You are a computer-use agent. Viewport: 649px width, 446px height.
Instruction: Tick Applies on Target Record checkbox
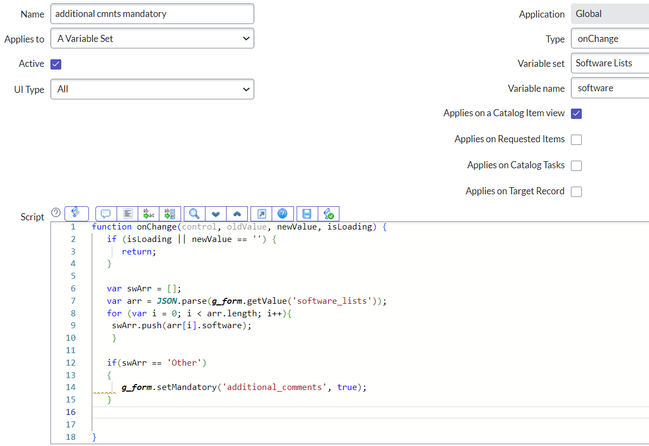pyautogui.click(x=576, y=192)
